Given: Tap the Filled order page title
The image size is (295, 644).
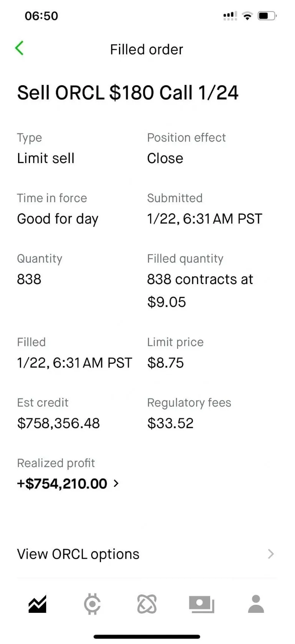Looking at the screenshot, I should coord(146,50).
